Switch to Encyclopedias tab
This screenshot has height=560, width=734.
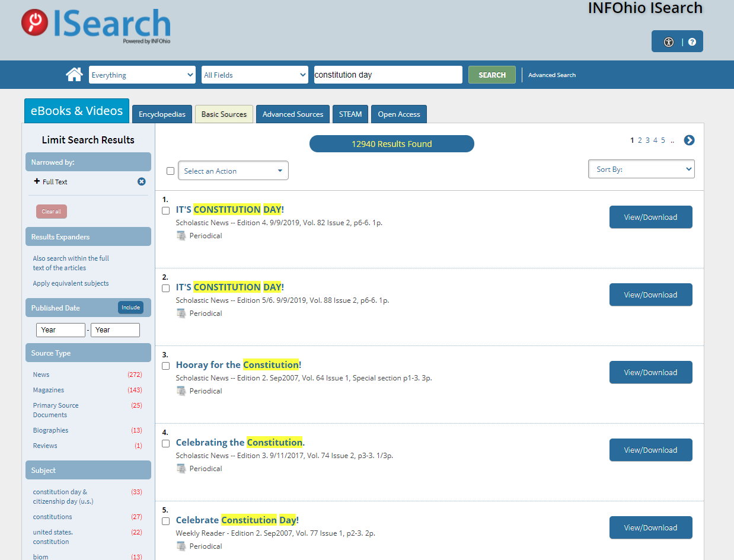pos(162,114)
